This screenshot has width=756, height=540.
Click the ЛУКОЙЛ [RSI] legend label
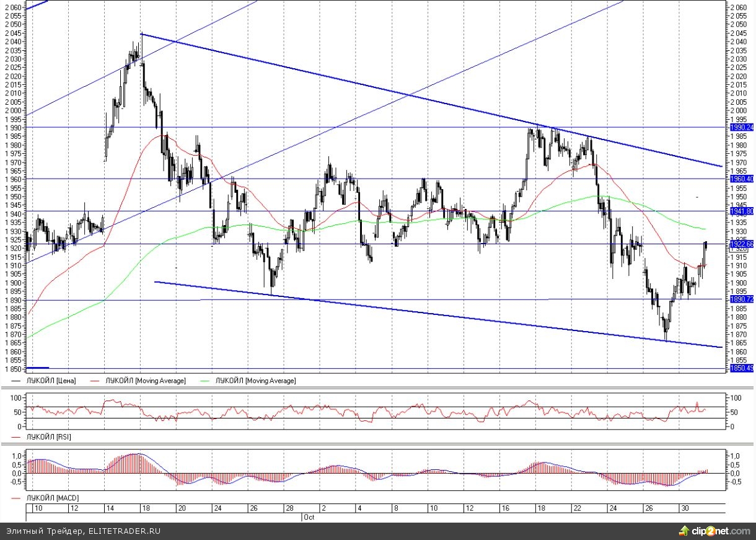48,437
